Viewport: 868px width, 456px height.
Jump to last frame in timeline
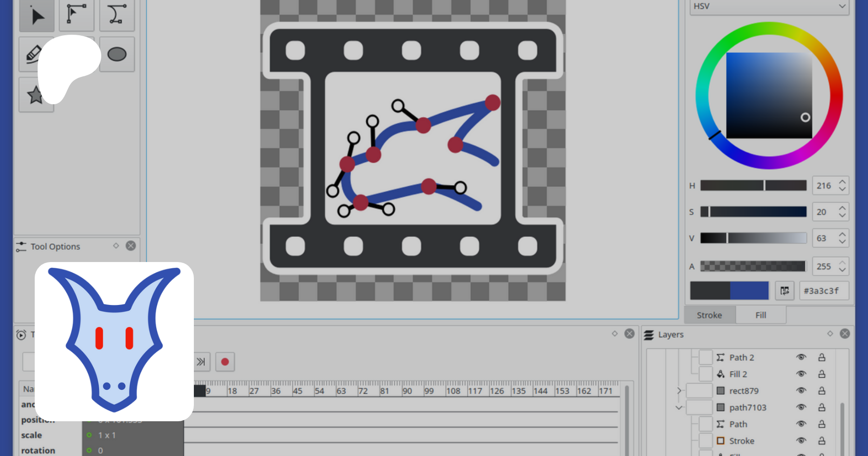[x=201, y=362]
